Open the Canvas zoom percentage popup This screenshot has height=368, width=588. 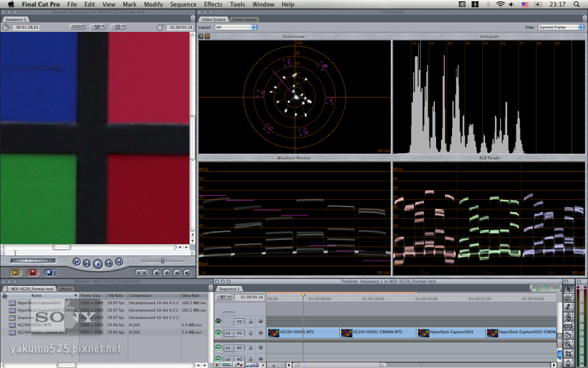point(77,27)
